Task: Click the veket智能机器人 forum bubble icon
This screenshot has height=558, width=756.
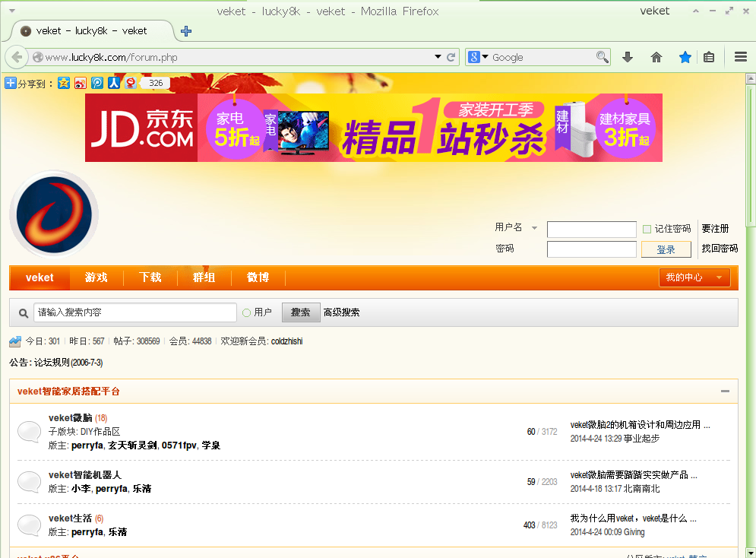Action: coord(30,482)
